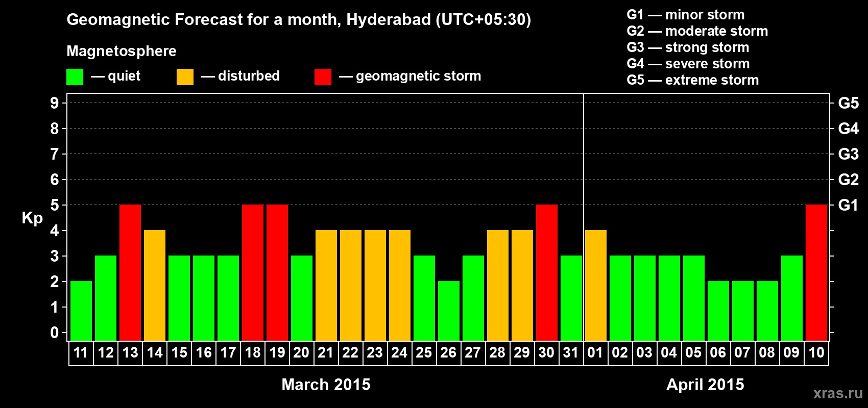Select the orange bar for March 22
Screen dimensions: 868x408
pyautogui.click(x=351, y=285)
